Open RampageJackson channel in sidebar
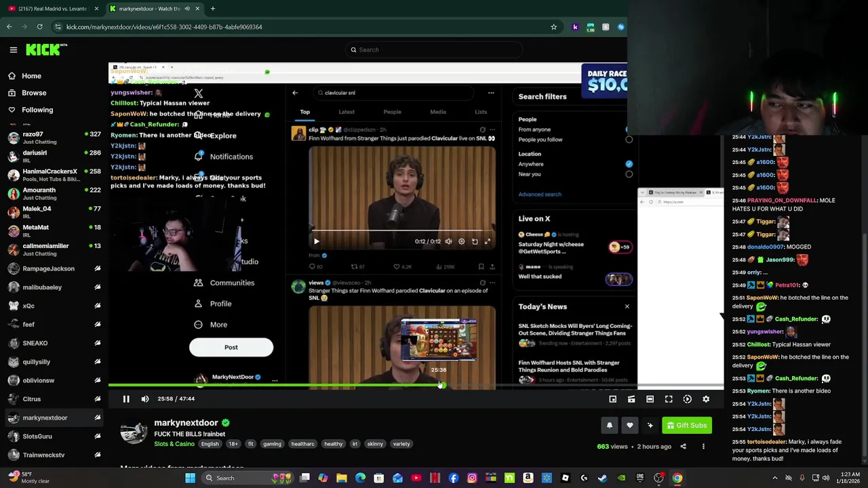The width and height of the screenshot is (868, 488). (54, 268)
